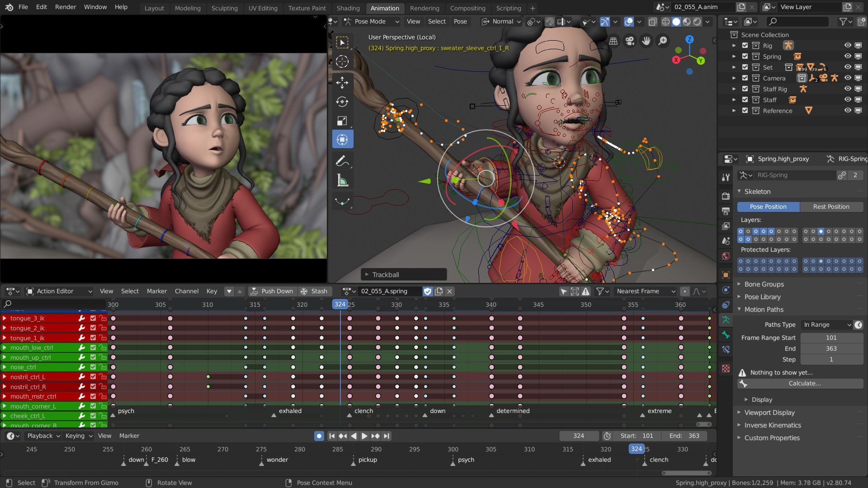Toggle visibility for mouth_corner_L layer

(x=92, y=406)
